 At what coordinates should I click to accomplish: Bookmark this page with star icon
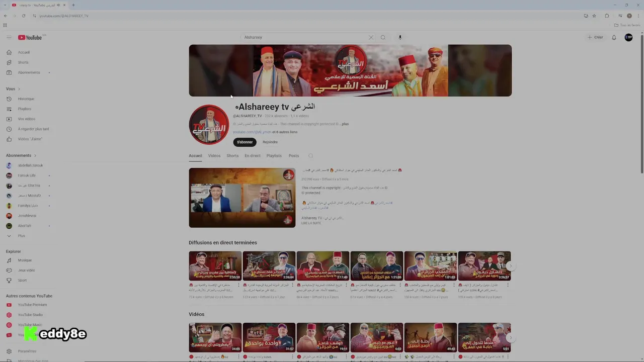pyautogui.click(x=594, y=16)
